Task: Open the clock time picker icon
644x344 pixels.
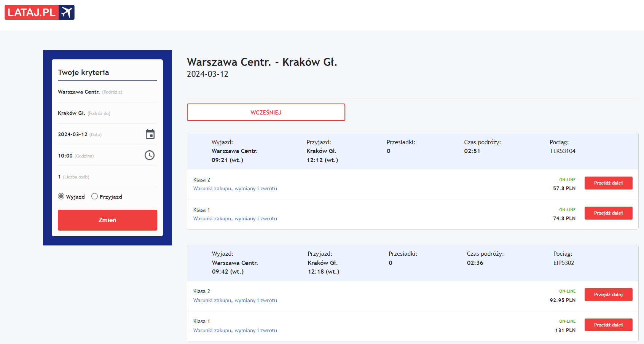Action: (150, 155)
